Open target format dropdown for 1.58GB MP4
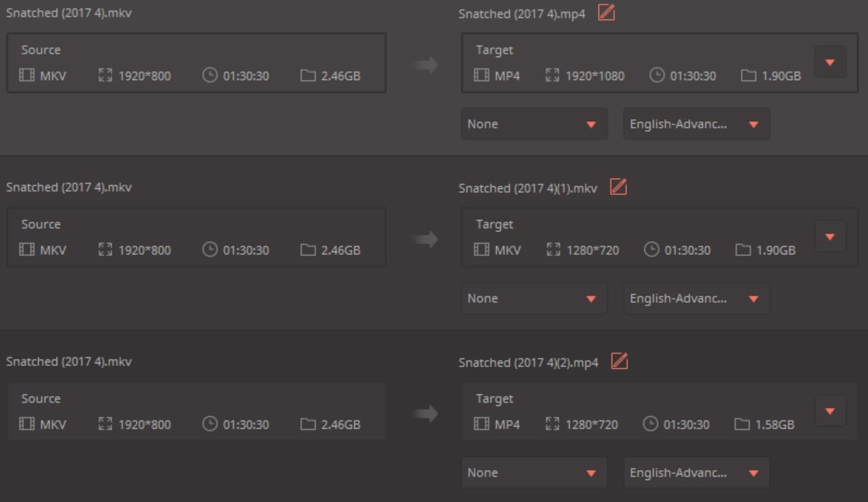This screenshot has height=502, width=868. coord(830,411)
